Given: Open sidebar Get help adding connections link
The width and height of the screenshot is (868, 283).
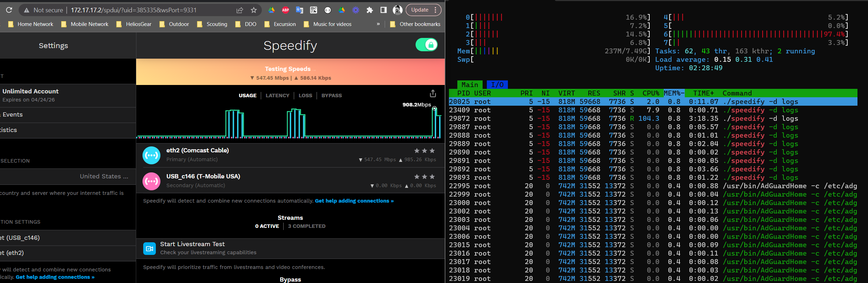Looking at the screenshot, I should (x=55, y=277).
